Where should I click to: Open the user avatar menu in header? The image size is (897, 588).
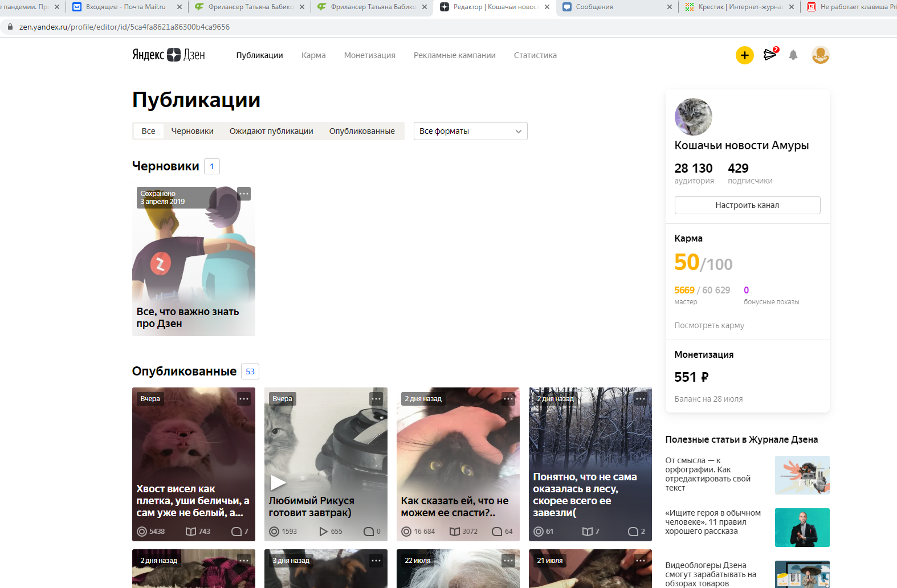click(820, 55)
